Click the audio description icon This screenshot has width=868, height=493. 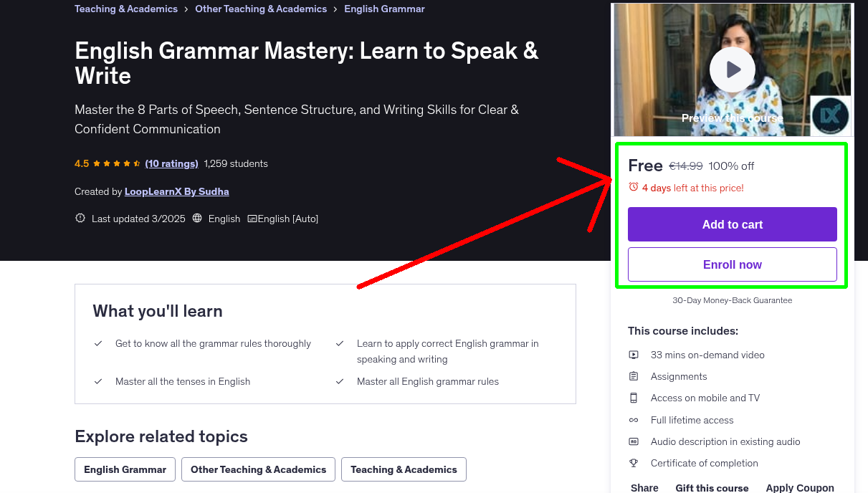[x=634, y=441]
